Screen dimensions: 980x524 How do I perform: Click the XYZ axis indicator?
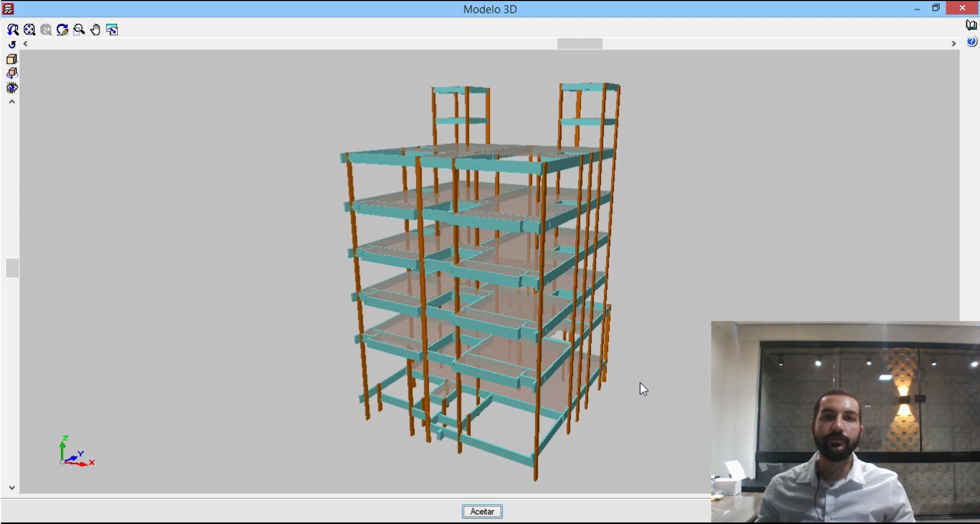(77, 451)
